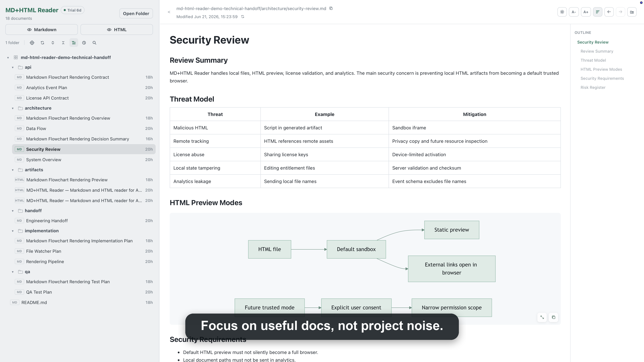Jump to Threat Model in the outline
The width and height of the screenshot is (644, 362).
[x=593, y=60]
